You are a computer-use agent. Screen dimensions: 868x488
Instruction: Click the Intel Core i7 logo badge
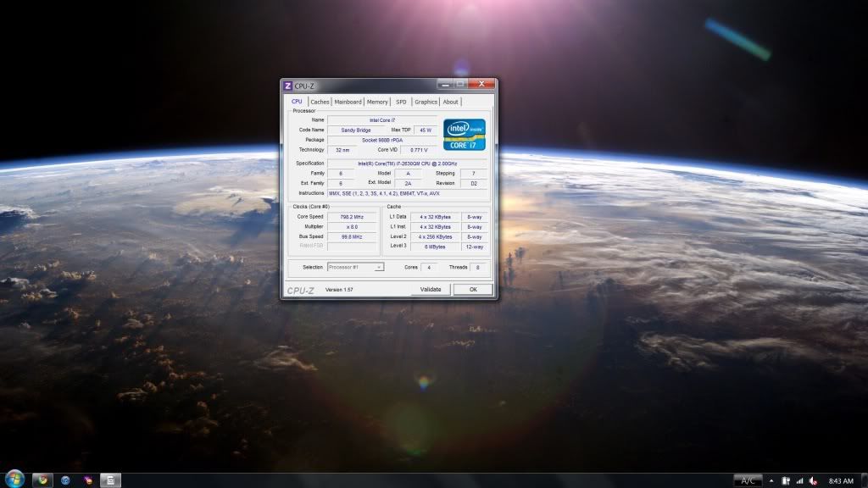point(464,135)
